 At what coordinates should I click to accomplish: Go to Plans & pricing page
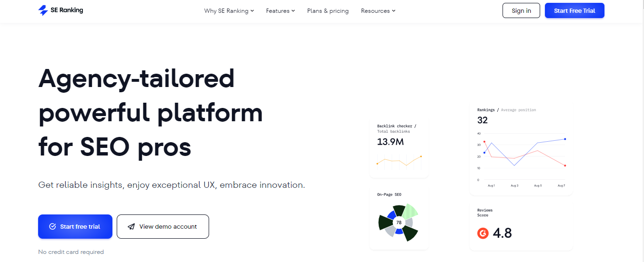point(328,11)
